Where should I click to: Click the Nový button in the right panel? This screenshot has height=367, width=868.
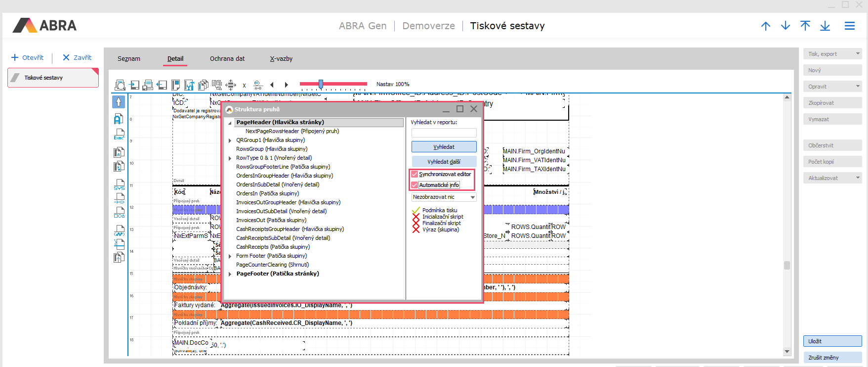tap(833, 70)
